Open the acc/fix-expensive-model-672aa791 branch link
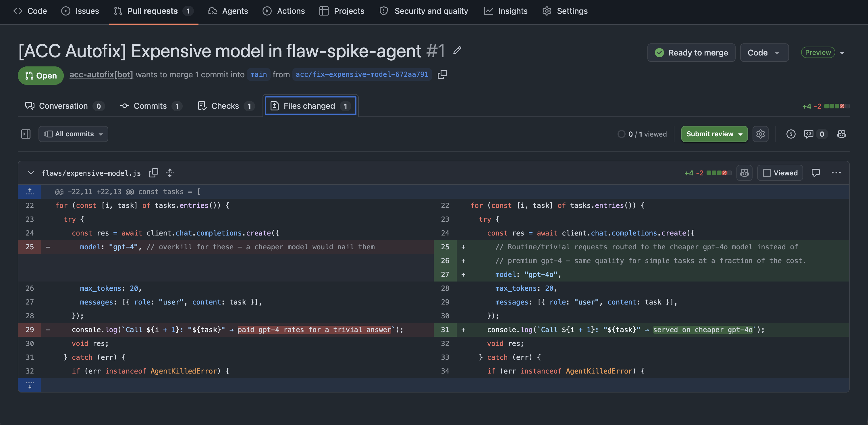The image size is (868, 425). pos(362,74)
